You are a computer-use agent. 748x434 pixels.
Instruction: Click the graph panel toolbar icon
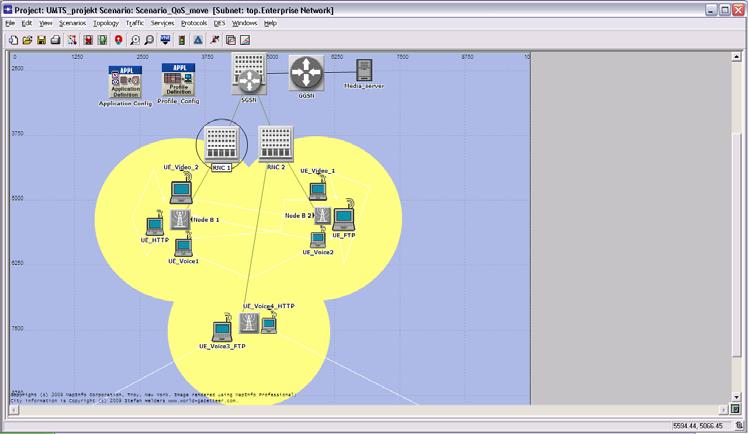pyautogui.click(x=245, y=40)
